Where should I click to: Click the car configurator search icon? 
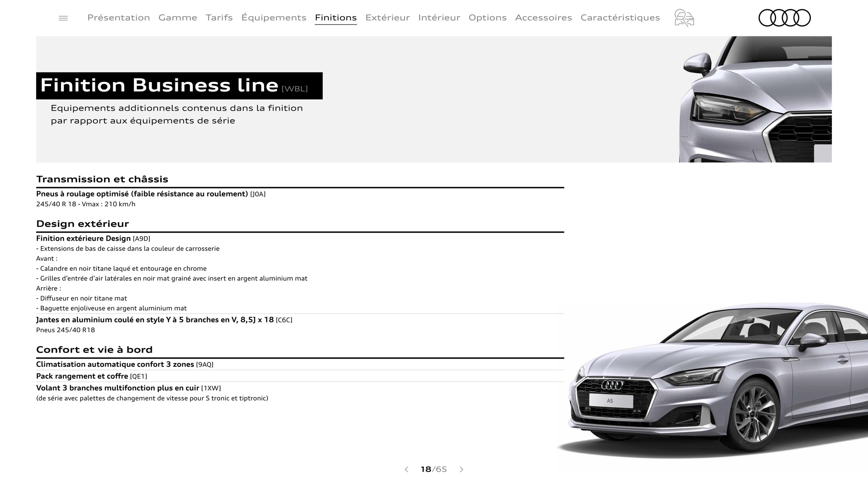tap(684, 18)
